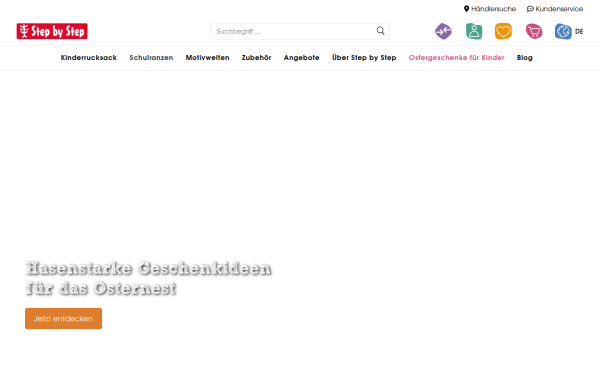
Task: Open the Schulranzen menu
Action: (151, 58)
